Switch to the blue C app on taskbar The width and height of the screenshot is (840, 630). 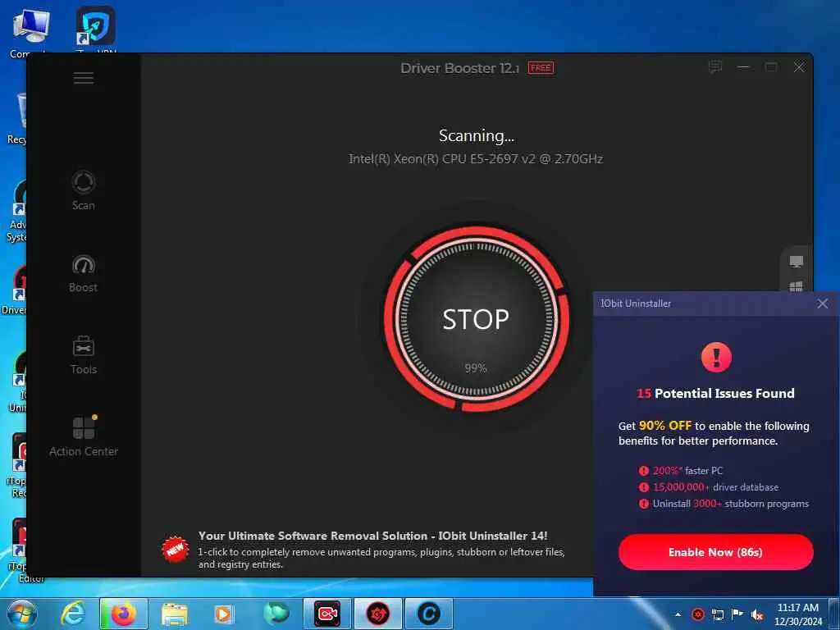pos(428,614)
